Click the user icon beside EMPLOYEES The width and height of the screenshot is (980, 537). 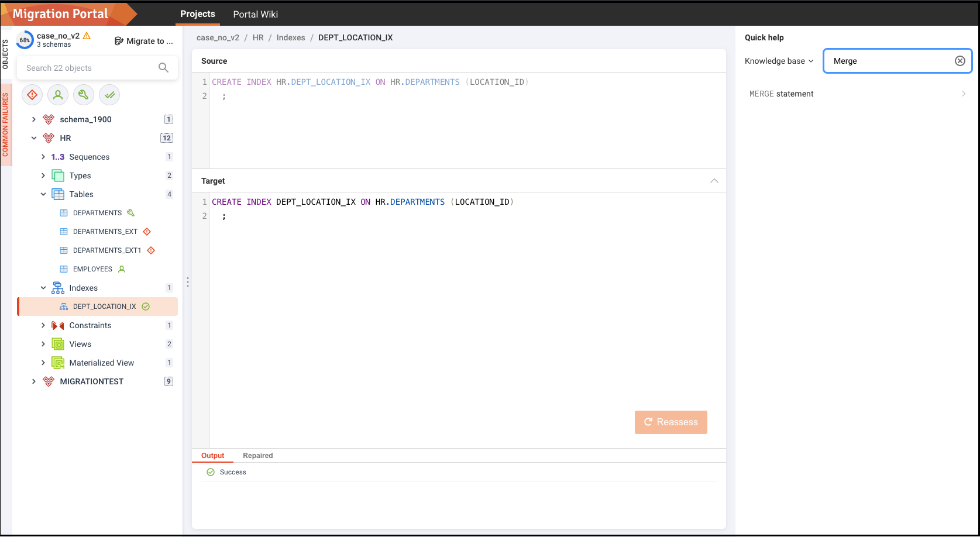coord(122,269)
